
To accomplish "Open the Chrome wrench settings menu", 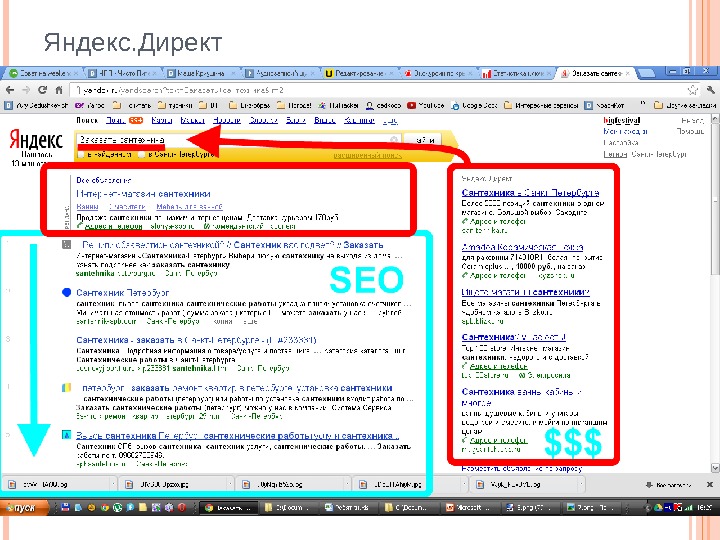I will 711,90.
